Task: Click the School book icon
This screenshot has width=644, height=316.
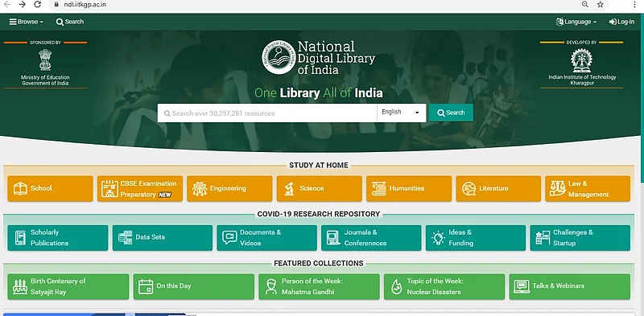Action: [x=20, y=188]
